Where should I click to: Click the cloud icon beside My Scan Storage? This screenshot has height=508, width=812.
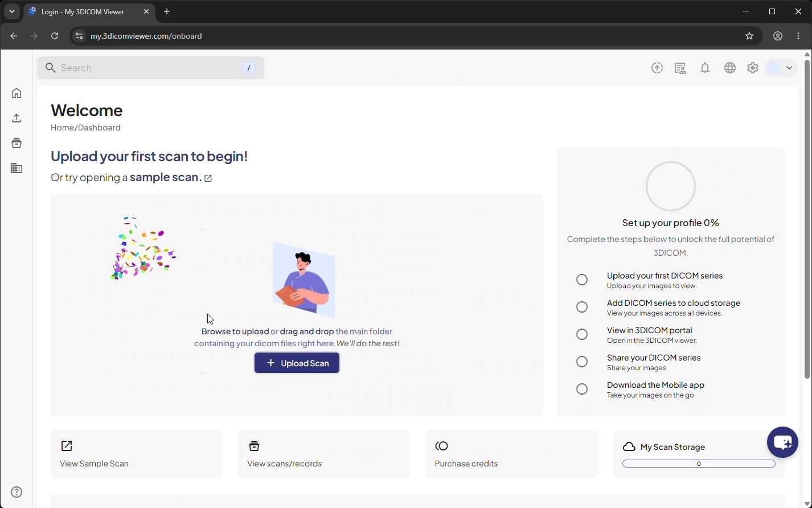coord(629,447)
